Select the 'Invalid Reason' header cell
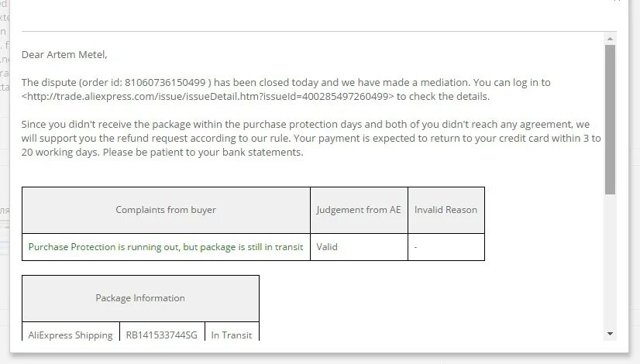The width and height of the screenshot is (640, 364). click(446, 210)
